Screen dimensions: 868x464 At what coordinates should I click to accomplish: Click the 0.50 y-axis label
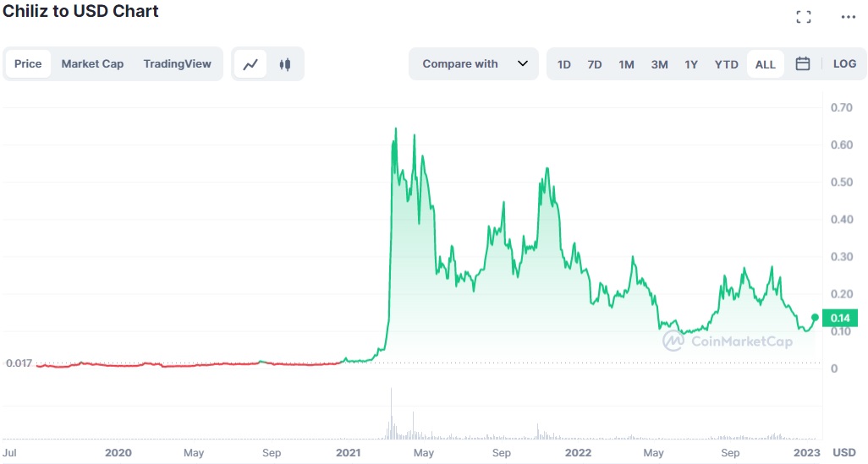(842, 182)
